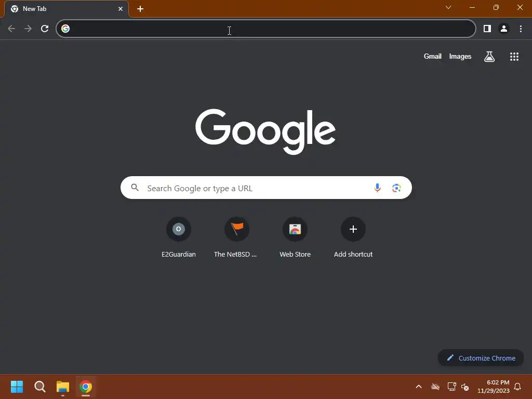Open the notifications bell
Image resolution: width=532 pixels, height=399 pixels.
tap(517, 387)
